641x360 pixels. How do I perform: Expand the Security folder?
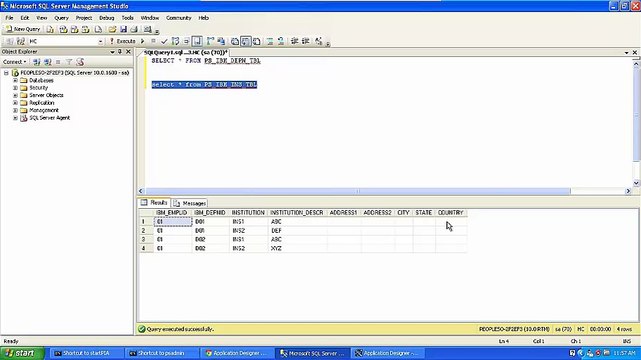pos(16,88)
